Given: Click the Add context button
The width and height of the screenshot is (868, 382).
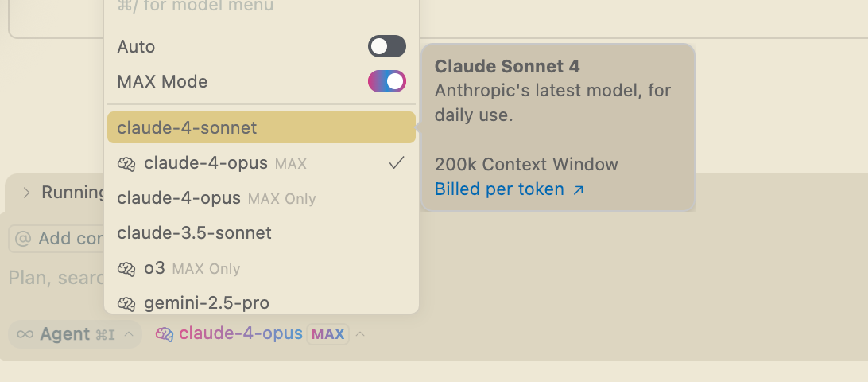Looking at the screenshot, I should [56, 239].
